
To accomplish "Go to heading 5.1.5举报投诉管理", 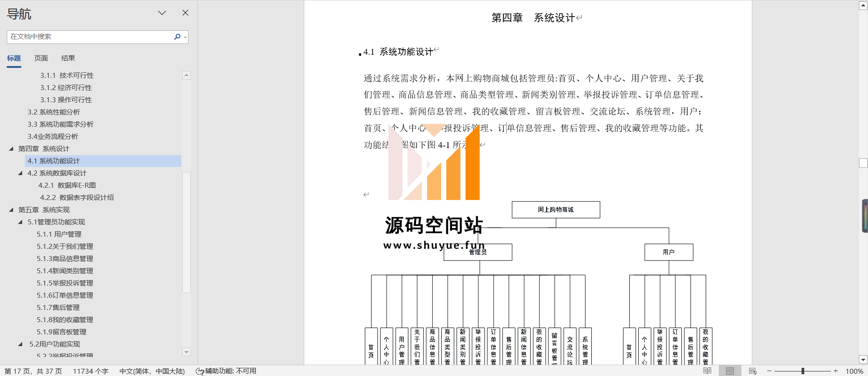I will pos(65,283).
